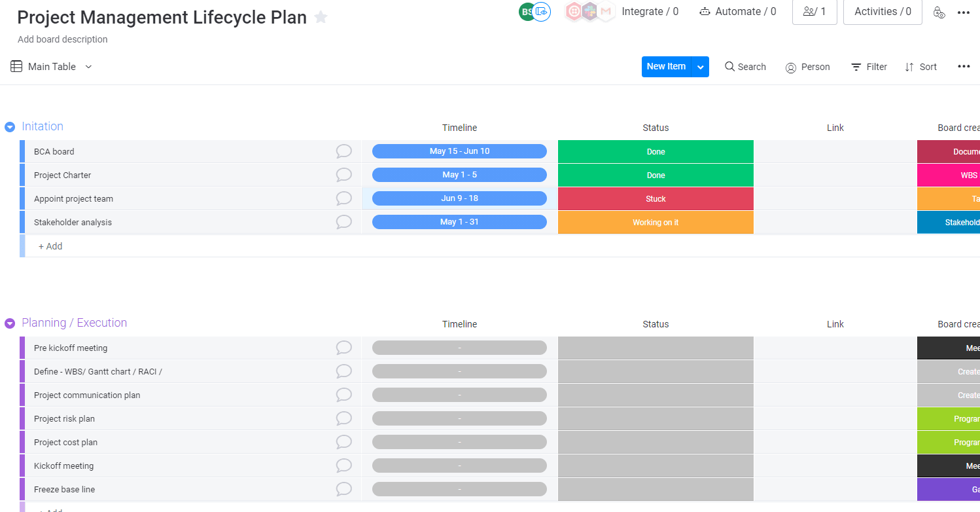Click the Link cell for Project Charter
980x512 pixels.
tap(835, 175)
